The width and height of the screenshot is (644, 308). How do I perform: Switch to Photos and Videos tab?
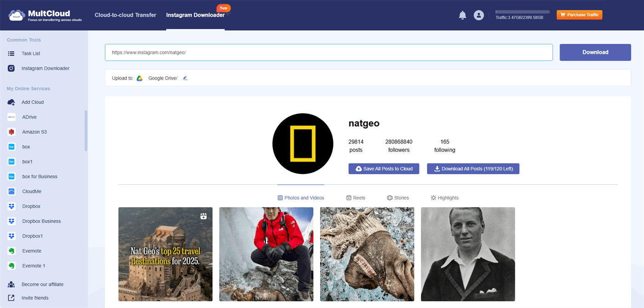point(301,198)
